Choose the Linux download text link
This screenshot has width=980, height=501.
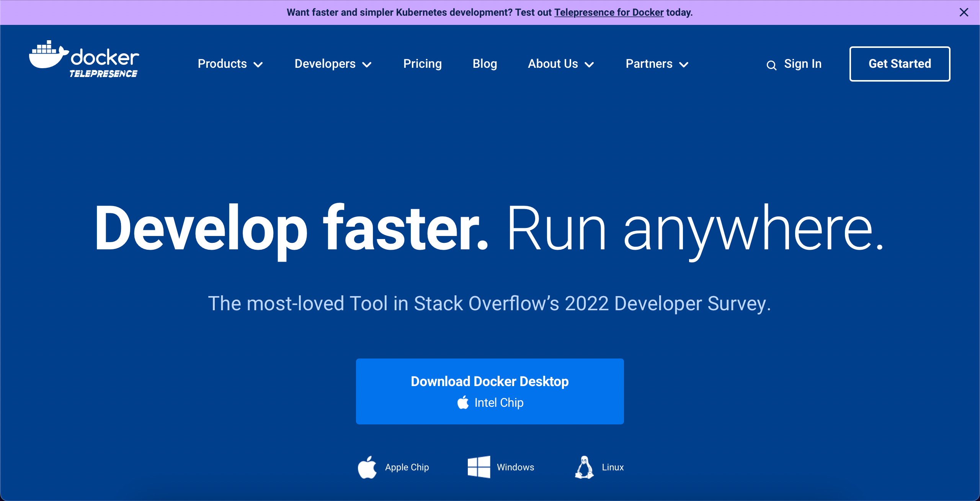pyautogui.click(x=612, y=467)
